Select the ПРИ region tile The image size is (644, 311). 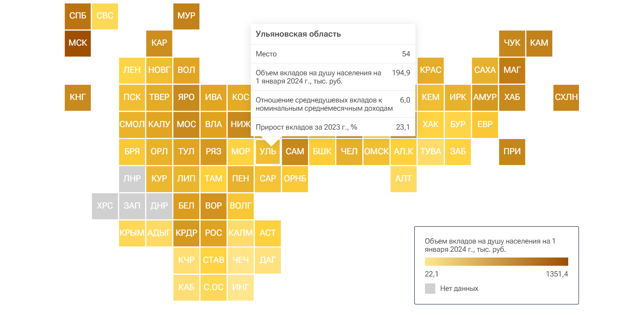(512, 152)
